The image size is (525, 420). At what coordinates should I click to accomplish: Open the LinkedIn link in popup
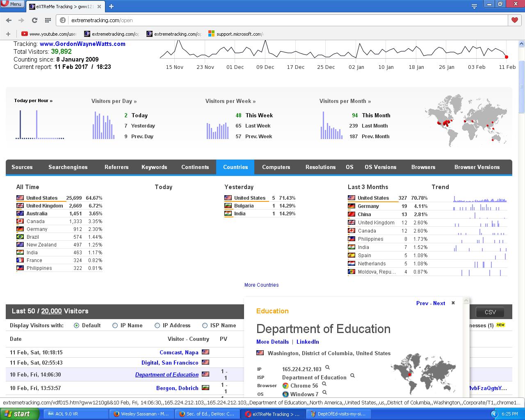coord(308,342)
